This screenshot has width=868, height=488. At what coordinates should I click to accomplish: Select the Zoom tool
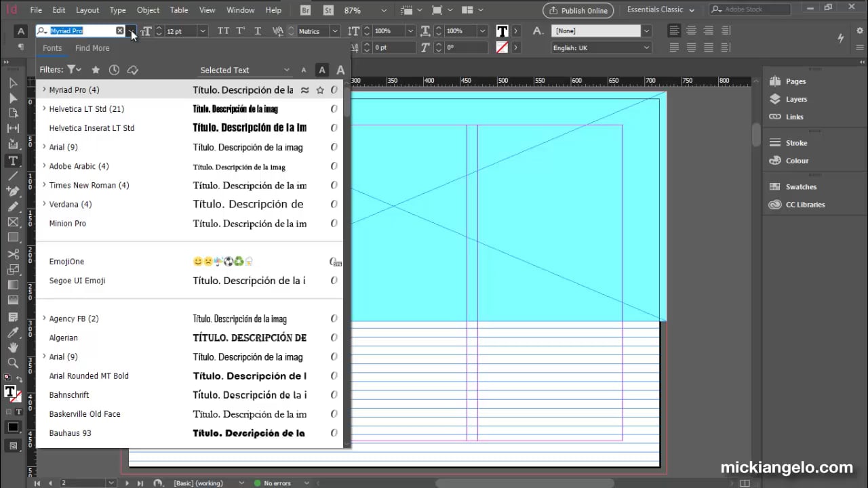pos(13,363)
